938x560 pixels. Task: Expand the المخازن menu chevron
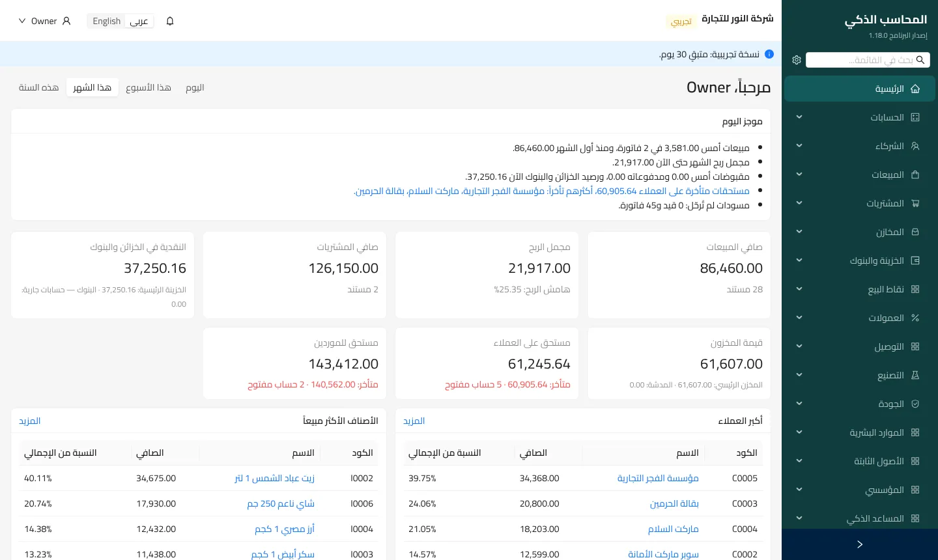(799, 232)
